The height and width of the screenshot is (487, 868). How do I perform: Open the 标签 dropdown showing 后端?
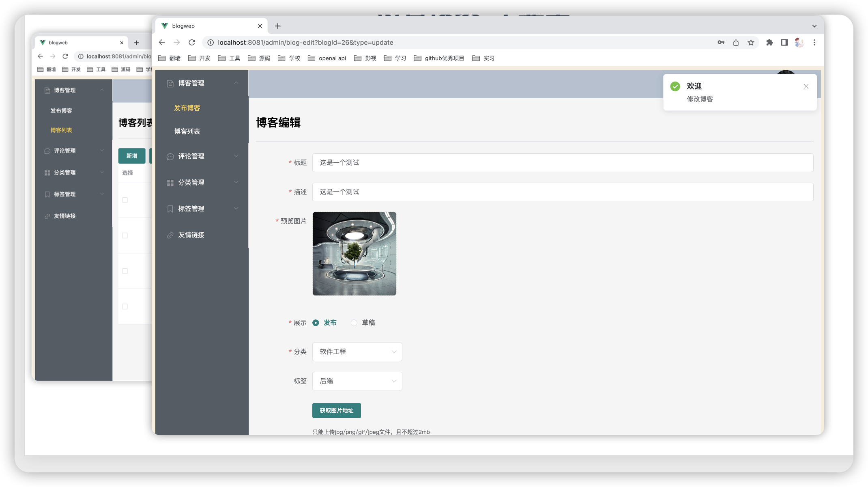coord(357,381)
